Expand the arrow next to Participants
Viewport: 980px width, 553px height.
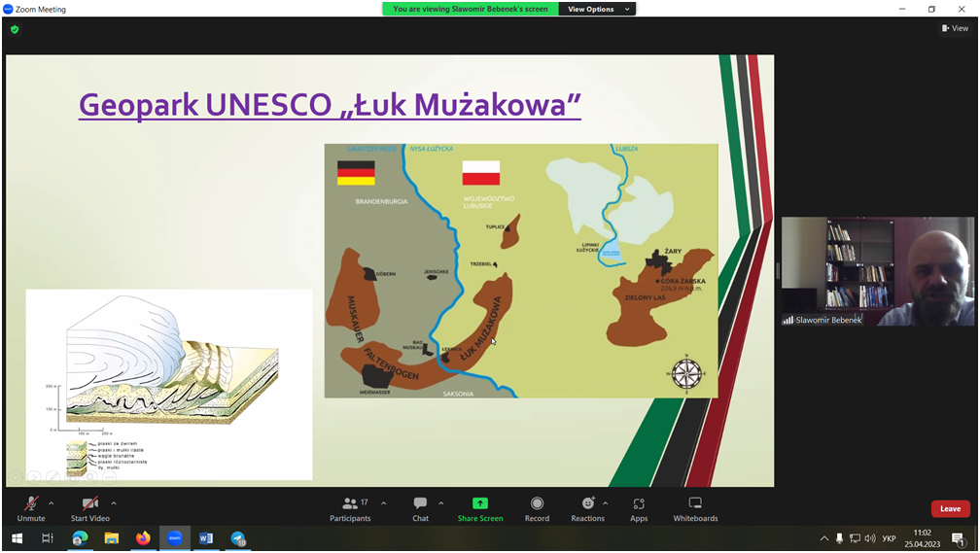384,503
